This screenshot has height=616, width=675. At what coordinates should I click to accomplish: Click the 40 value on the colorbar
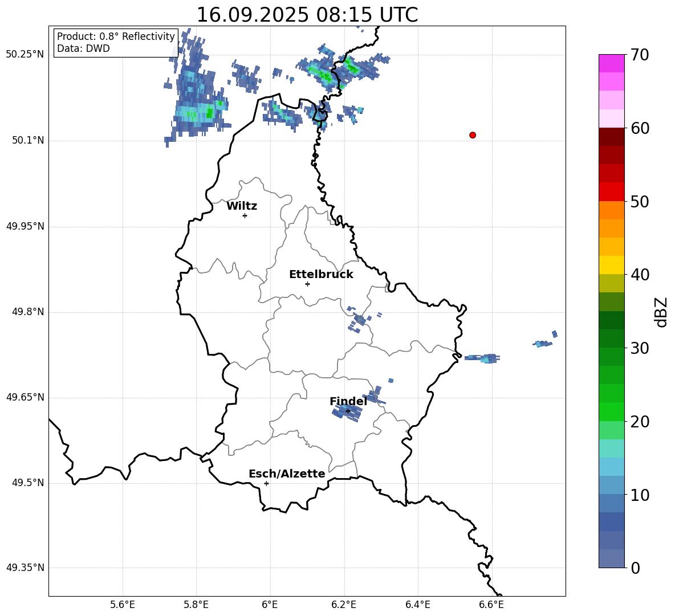point(640,275)
